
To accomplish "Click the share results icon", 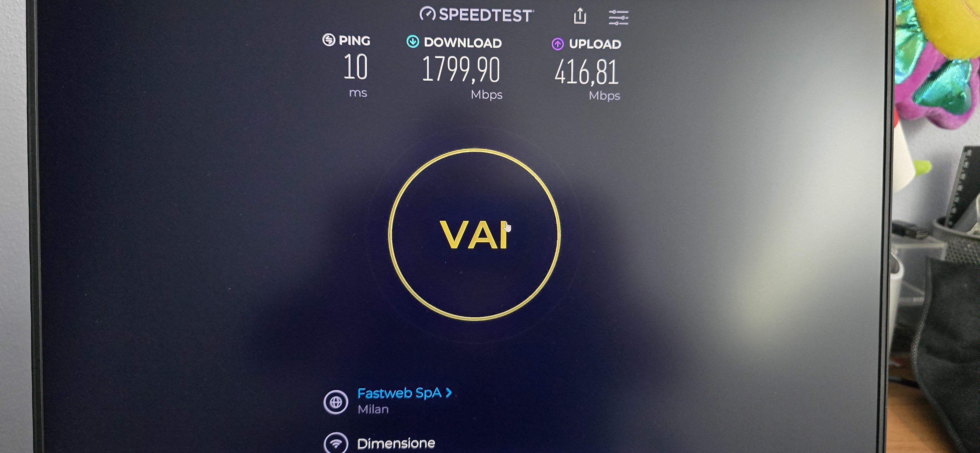I will pyautogui.click(x=580, y=16).
